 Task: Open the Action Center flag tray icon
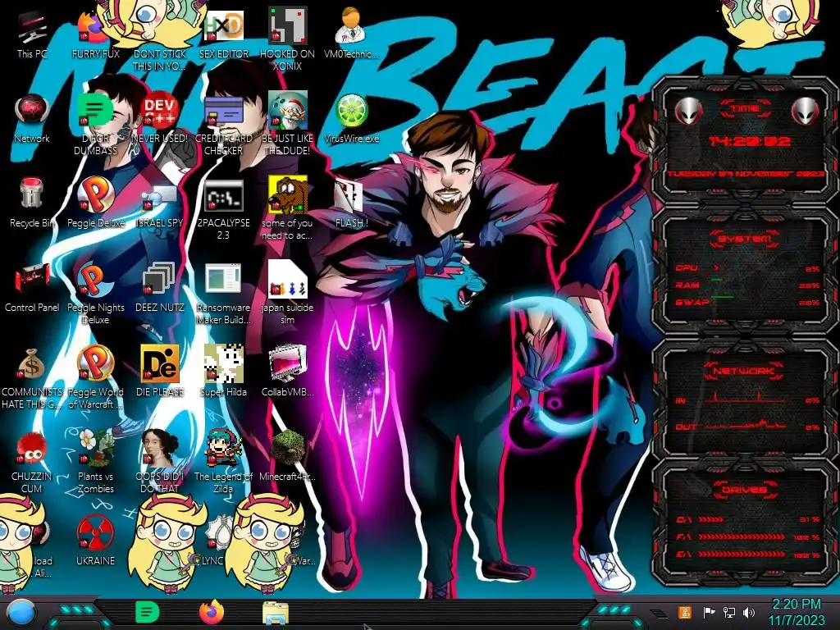pos(710,612)
